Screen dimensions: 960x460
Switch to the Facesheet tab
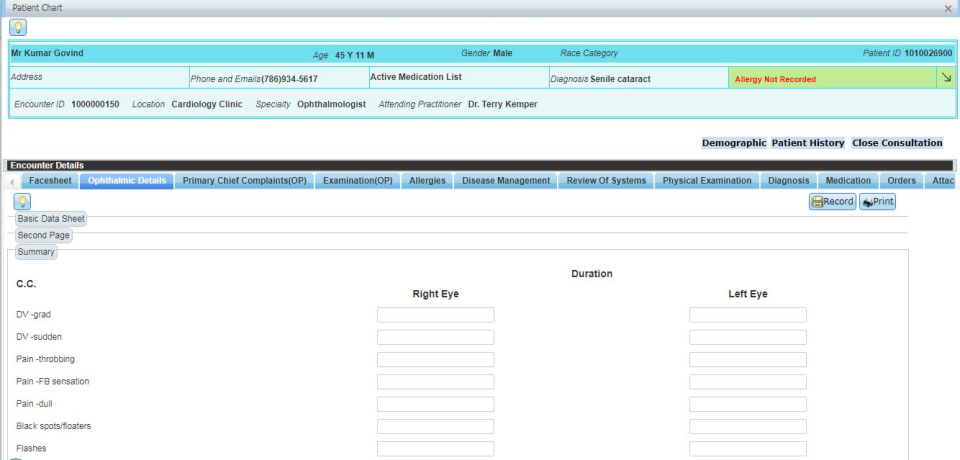pos(50,181)
